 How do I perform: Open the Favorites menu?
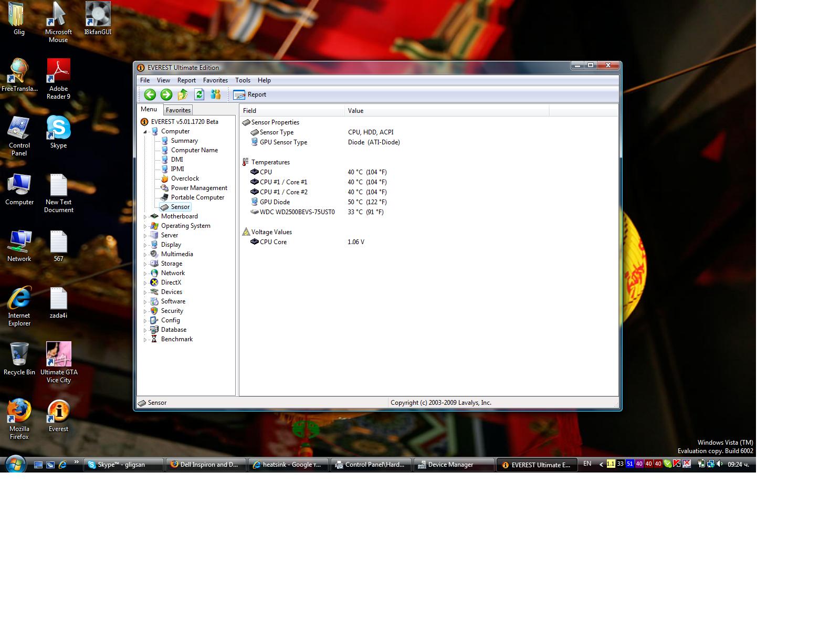[215, 80]
